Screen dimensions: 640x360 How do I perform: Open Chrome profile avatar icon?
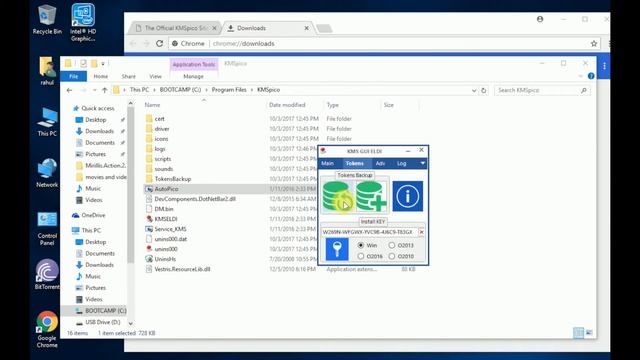click(540, 19)
